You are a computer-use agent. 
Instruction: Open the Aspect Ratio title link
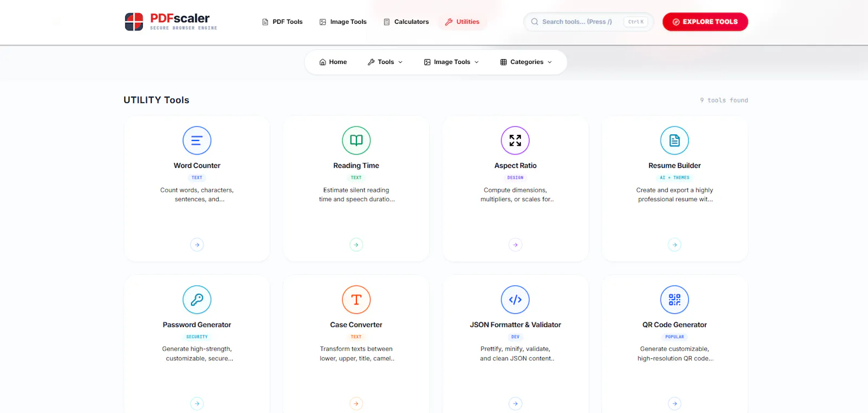[x=515, y=166]
